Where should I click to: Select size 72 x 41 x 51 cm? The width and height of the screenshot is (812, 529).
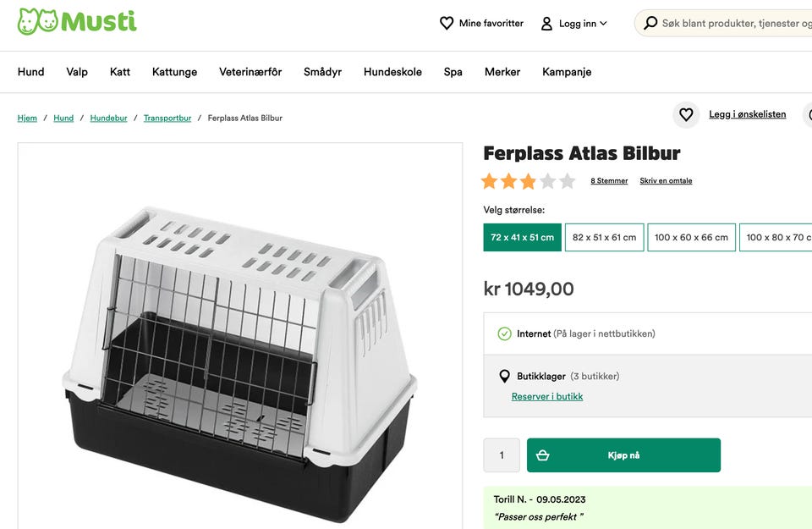[522, 238]
